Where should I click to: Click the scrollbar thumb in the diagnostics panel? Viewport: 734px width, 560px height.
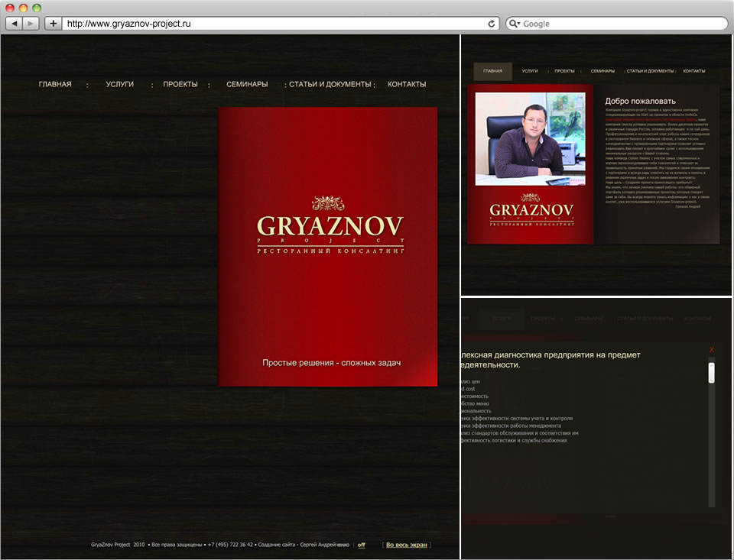pyautogui.click(x=711, y=372)
